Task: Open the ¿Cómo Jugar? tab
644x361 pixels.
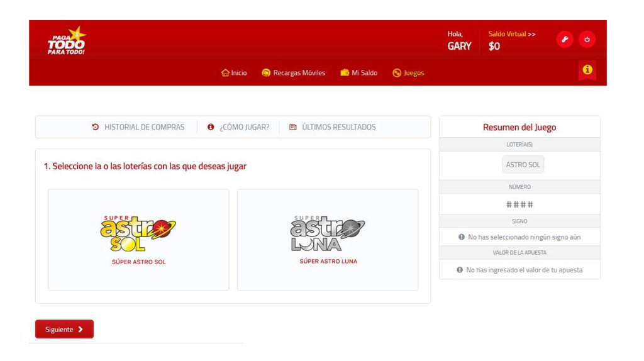Action: [244, 127]
